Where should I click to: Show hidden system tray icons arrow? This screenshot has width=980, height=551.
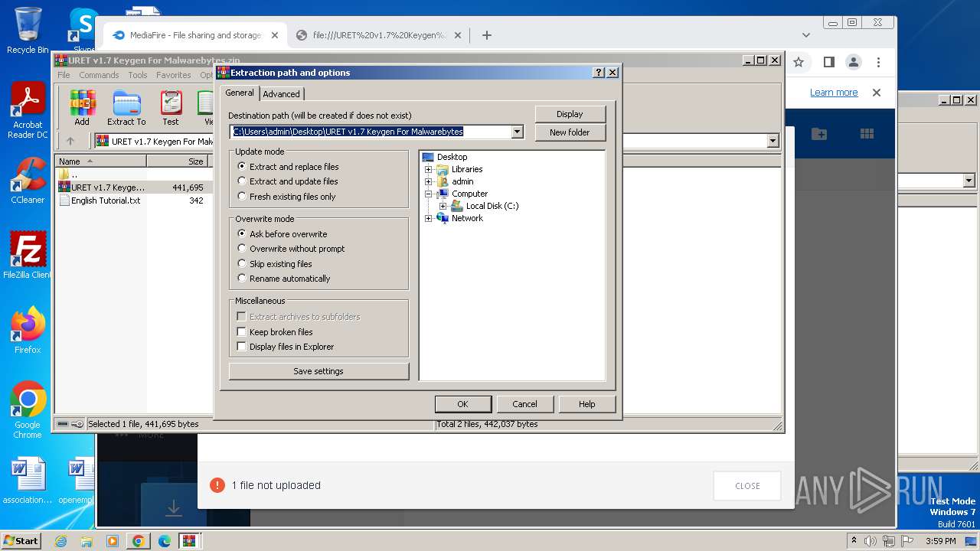(x=854, y=541)
